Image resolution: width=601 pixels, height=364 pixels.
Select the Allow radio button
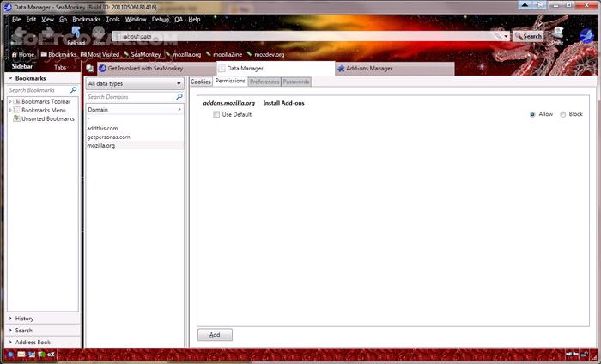click(533, 114)
